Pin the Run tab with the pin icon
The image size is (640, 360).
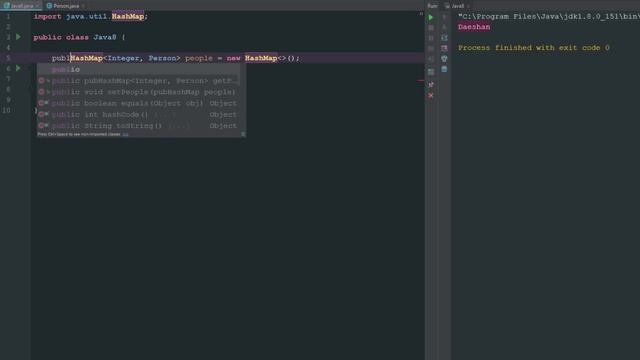coord(431,84)
